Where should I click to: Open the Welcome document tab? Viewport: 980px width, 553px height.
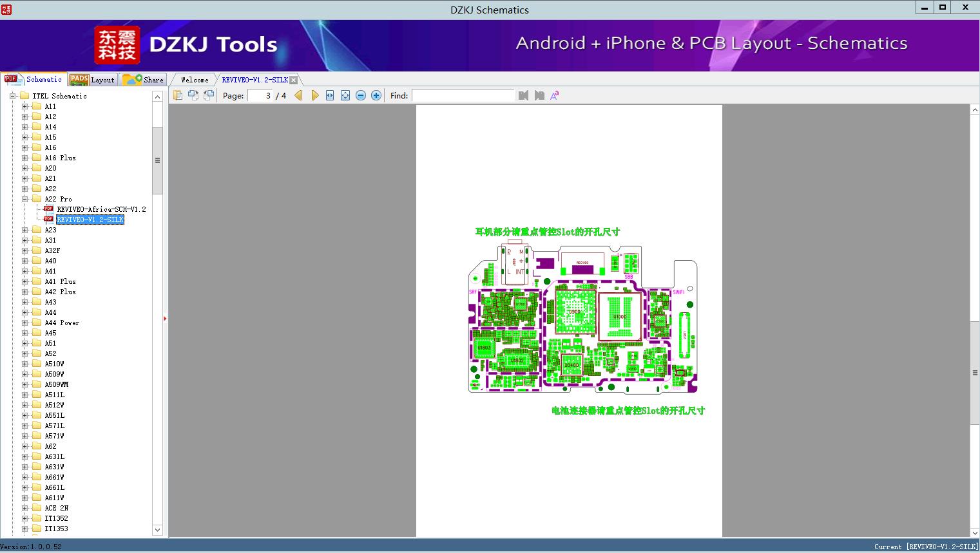194,80
